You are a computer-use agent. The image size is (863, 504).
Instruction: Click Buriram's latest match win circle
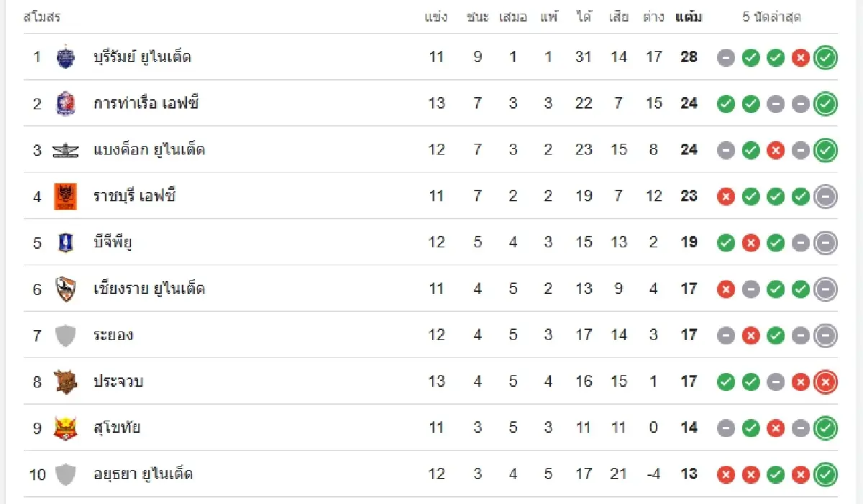pos(826,58)
